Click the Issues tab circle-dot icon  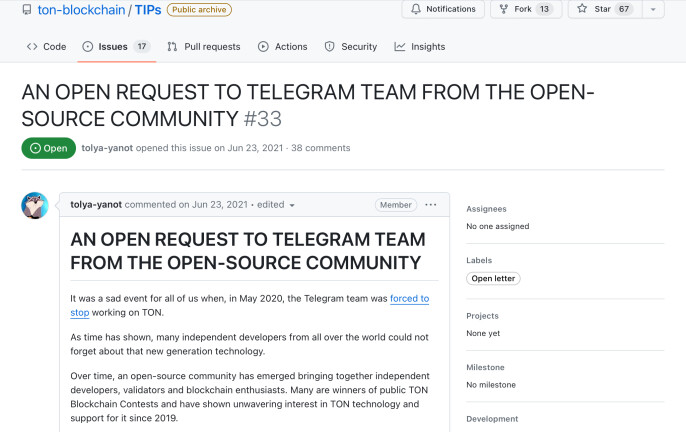[88, 46]
